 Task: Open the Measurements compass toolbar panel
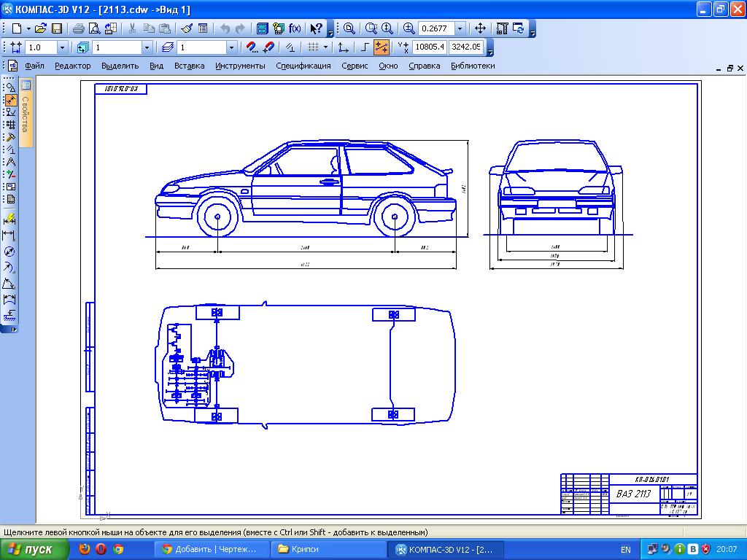10,162
